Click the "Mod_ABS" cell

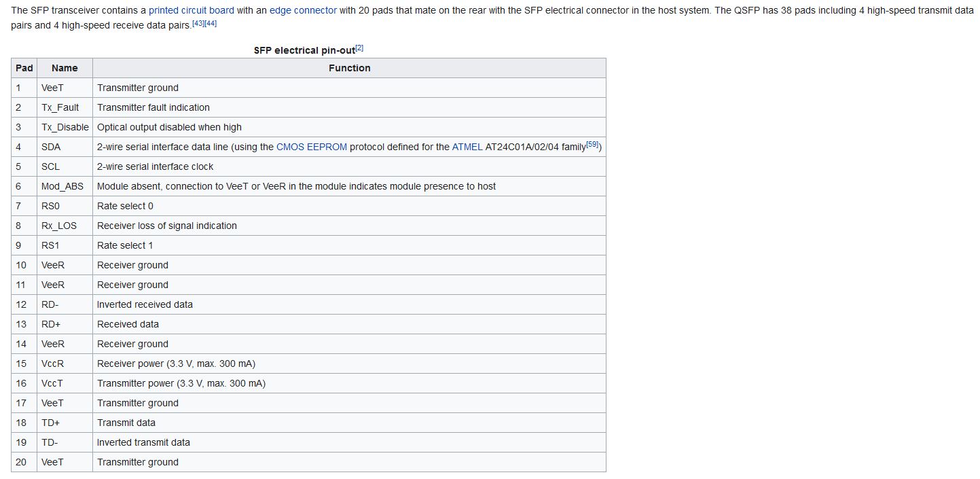(62, 186)
